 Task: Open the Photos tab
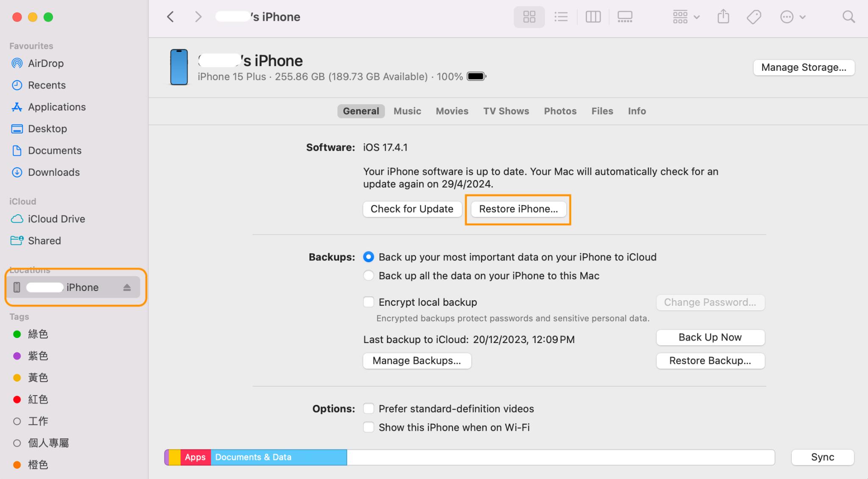coord(560,111)
